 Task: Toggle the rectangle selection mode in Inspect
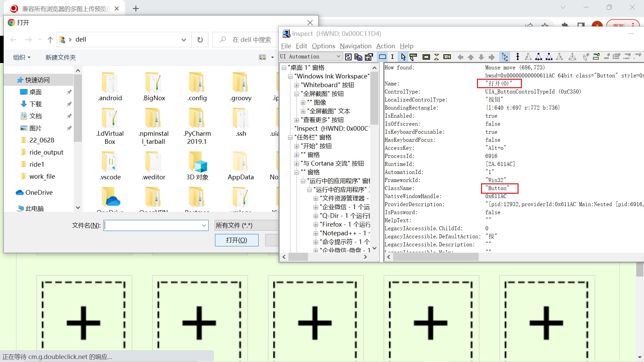click(382, 57)
